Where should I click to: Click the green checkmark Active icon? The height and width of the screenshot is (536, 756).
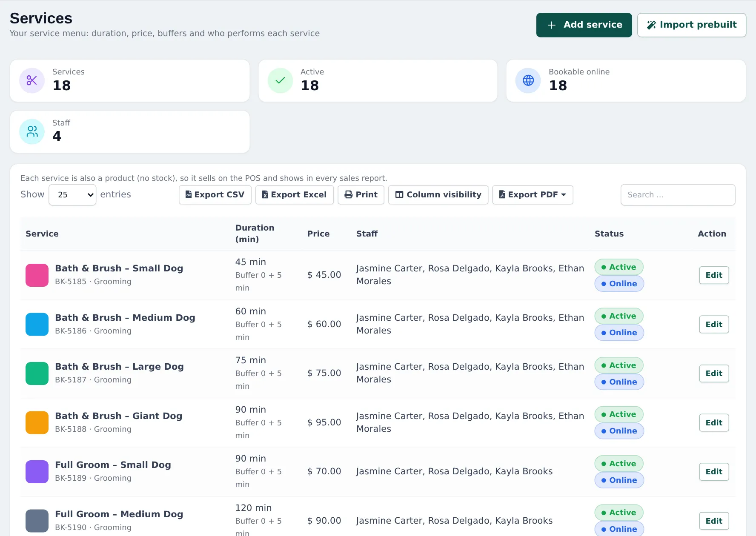280,80
